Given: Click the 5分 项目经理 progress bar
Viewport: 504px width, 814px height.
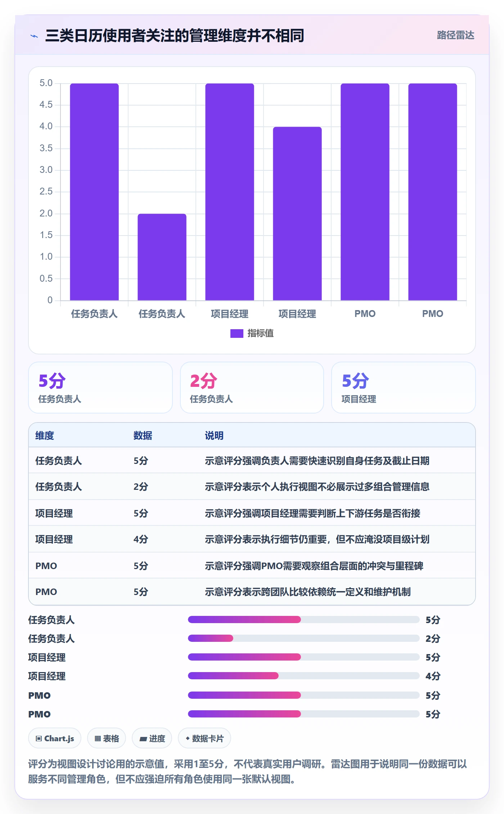Looking at the screenshot, I should [x=303, y=657].
